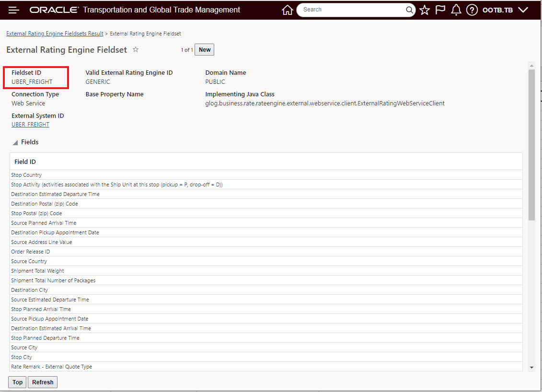Select Source Estimated Departure Time row
Image resolution: width=542 pixels, height=392 pixels.
pos(266,300)
